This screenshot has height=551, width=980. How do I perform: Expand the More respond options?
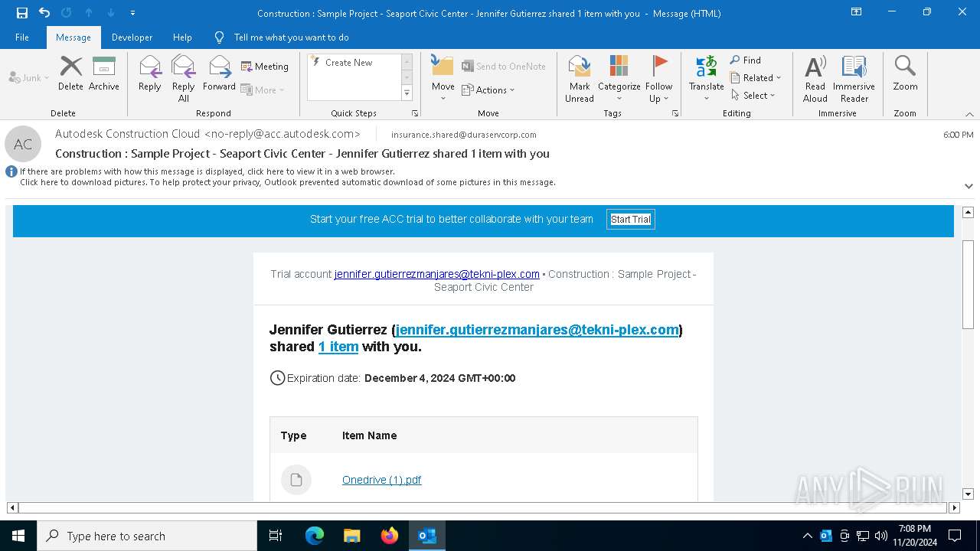click(263, 90)
